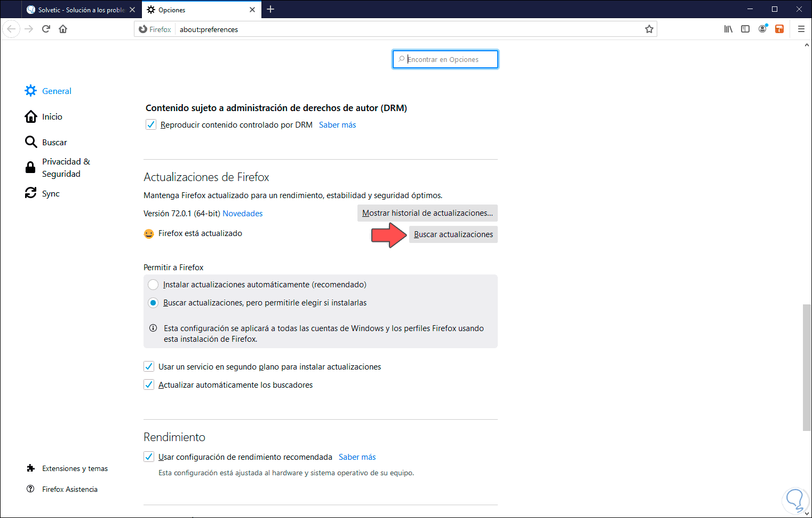Open a new tab with plus button
The width and height of the screenshot is (812, 518).
pos(270,10)
